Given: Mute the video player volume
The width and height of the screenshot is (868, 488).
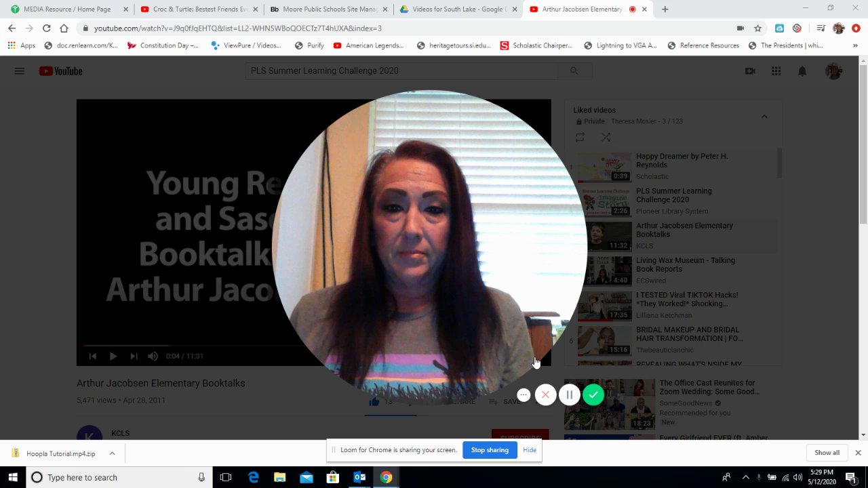Looking at the screenshot, I should 153,356.
